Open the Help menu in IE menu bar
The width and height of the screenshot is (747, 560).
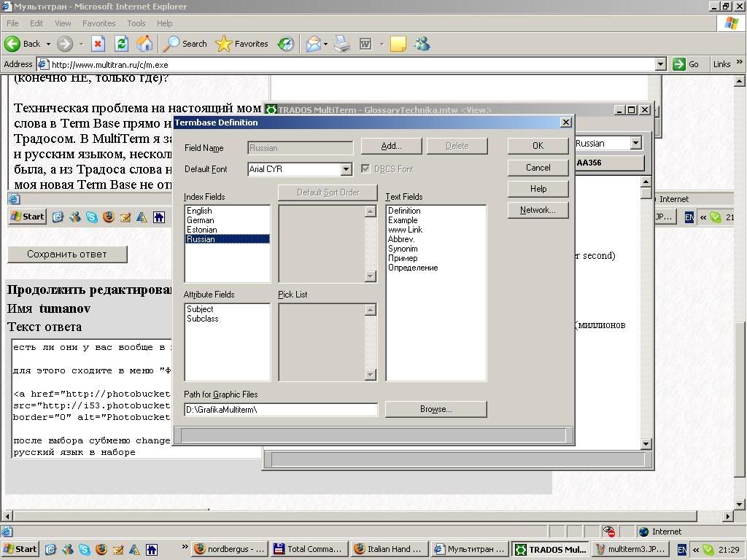164,23
